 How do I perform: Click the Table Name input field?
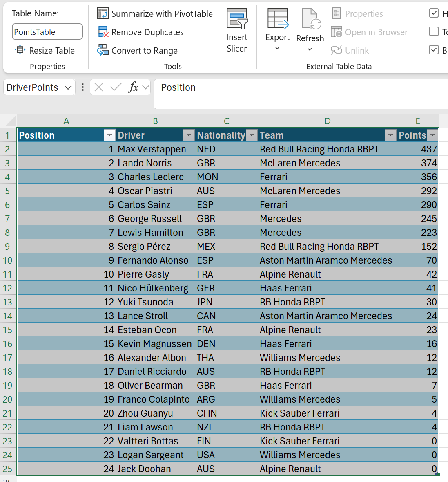click(x=47, y=32)
